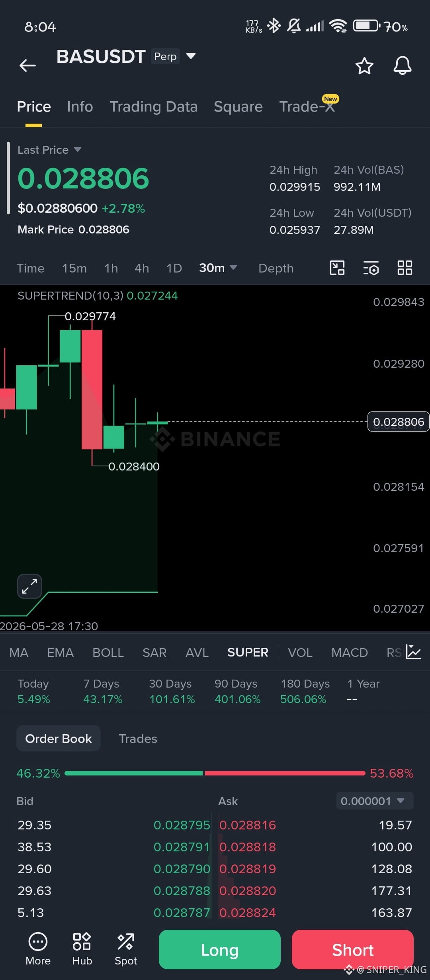Open the Hub icon
This screenshot has width=430, height=980.
click(x=82, y=949)
